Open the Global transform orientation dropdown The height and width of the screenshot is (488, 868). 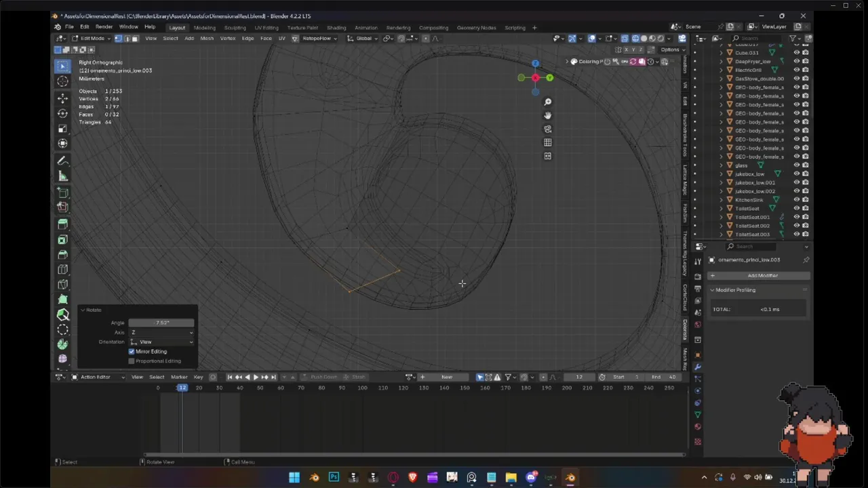point(363,38)
